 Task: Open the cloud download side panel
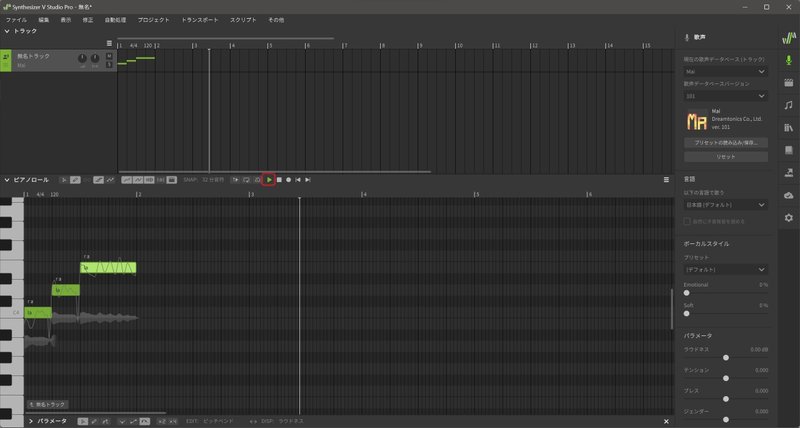[x=789, y=195]
